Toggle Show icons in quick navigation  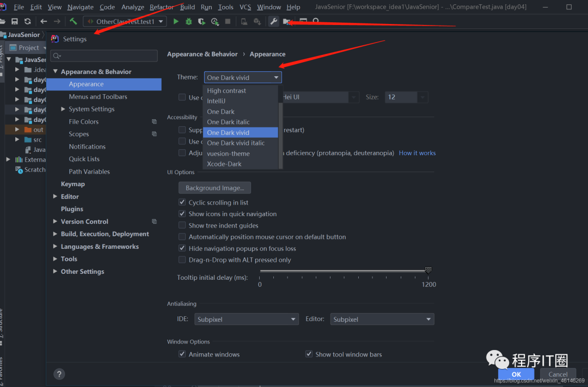(x=182, y=214)
